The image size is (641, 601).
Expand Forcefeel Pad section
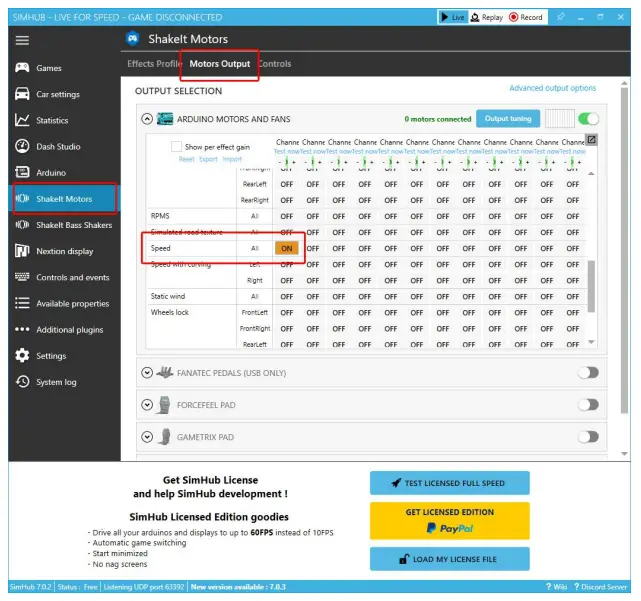(x=147, y=405)
